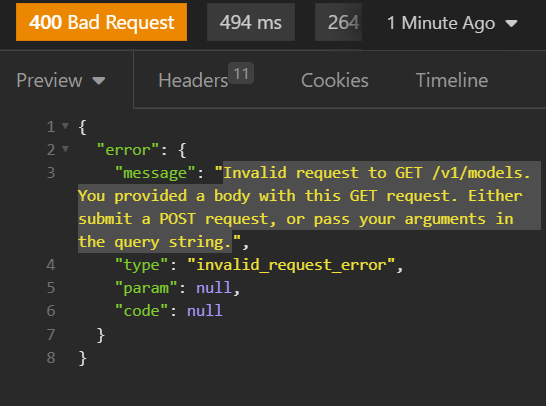
Task: Switch to the Timeline tab
Action: tap(452, 80)
